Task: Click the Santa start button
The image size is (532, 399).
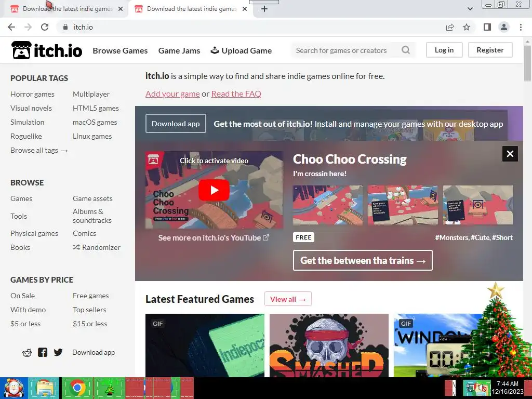Action: 14,388
